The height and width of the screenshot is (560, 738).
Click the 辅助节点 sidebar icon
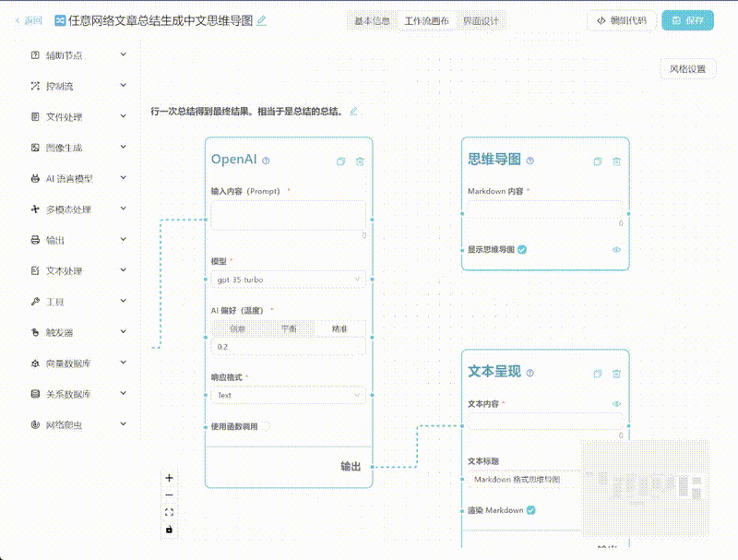[35, 55]
